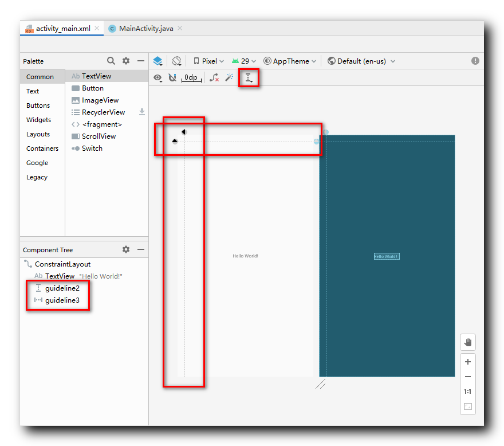Zoom out with the minus button

point(468,377)
